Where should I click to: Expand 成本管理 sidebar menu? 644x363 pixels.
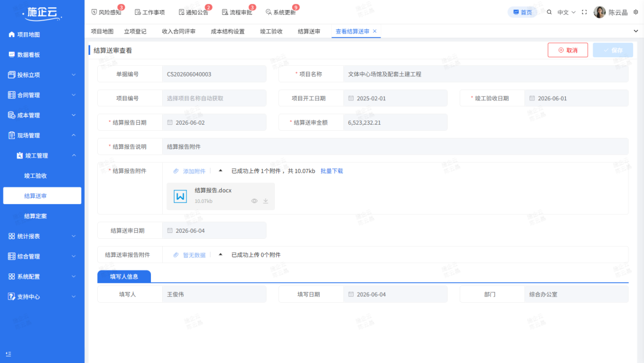pos(42,115)
